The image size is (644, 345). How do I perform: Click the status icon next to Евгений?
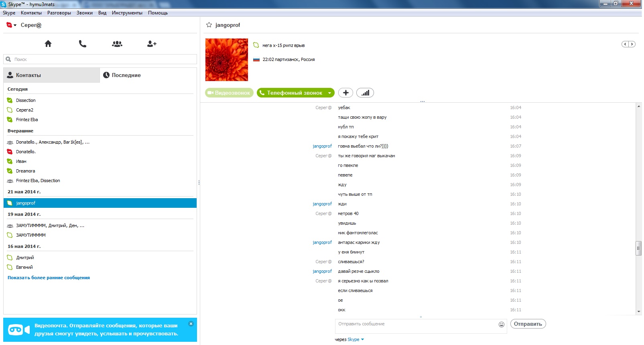click(x=10, y=267)
